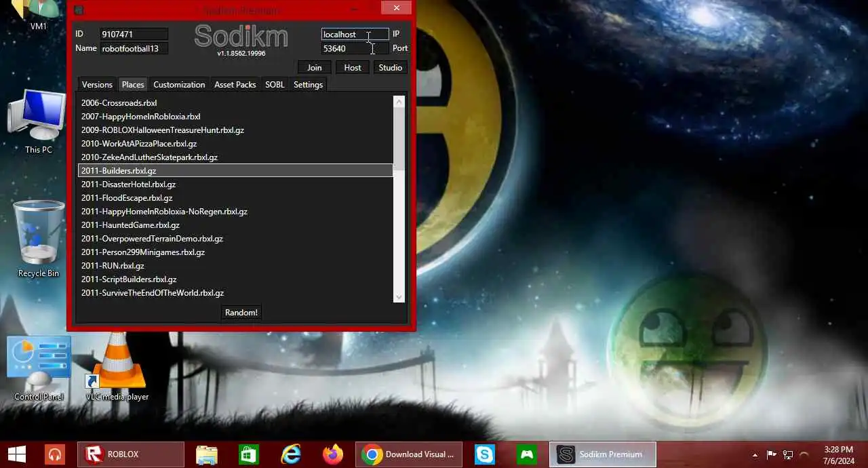This screenshot has width=868, height=468.
Task: Open This PC desktop icon
Action: (39, 122)
